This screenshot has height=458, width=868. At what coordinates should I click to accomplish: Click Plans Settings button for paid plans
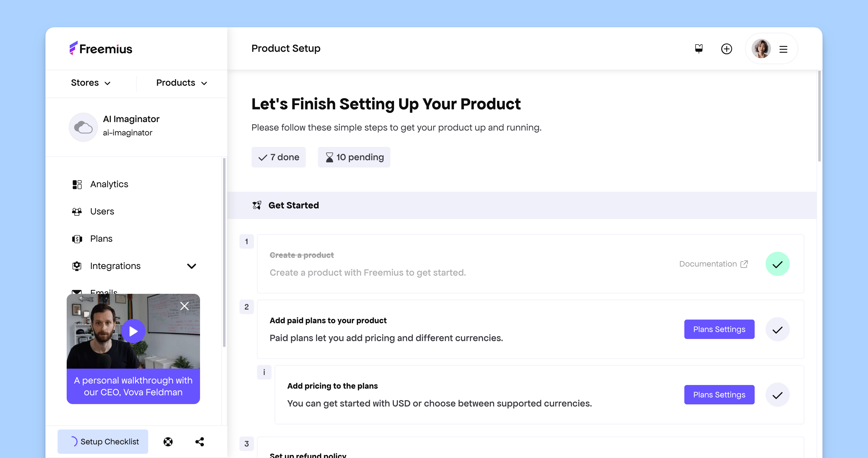pyautogui.click(x=719, y=329)
